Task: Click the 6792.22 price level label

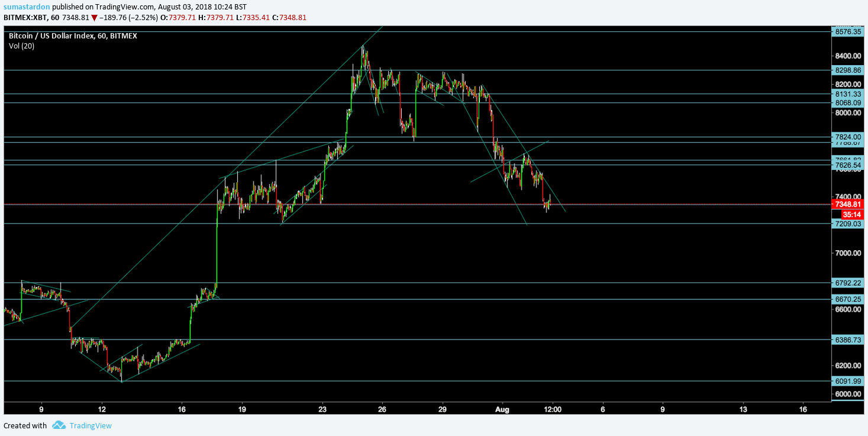Action: (x=847, y=283)
